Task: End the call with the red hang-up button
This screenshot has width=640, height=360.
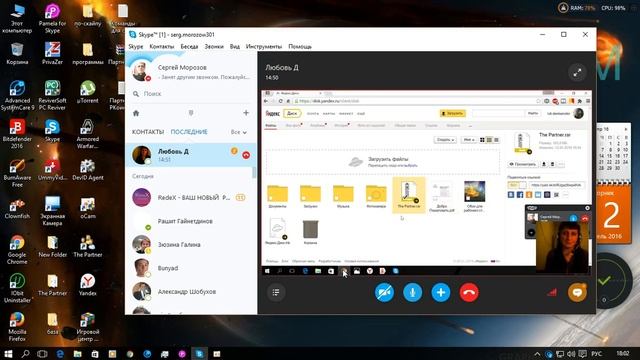Action: click(469, 292)
